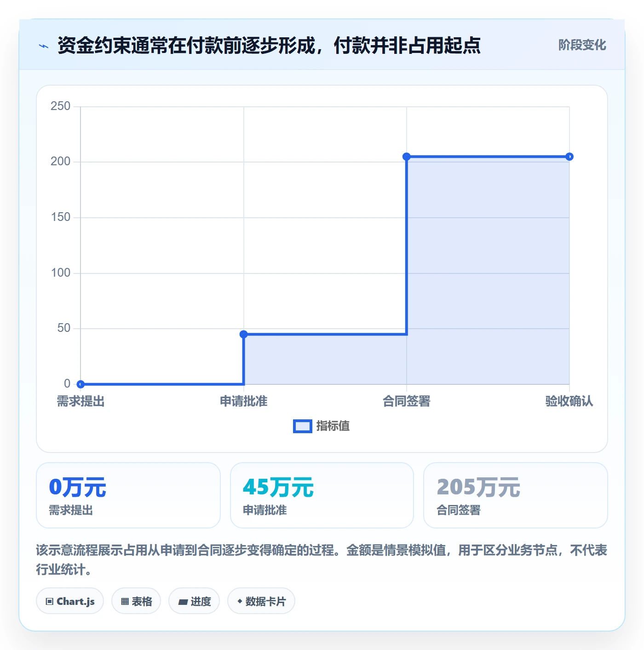The image size is (644, 650).
Task: Click the square icon in Chart.js chip
Action: coord(50,602)
